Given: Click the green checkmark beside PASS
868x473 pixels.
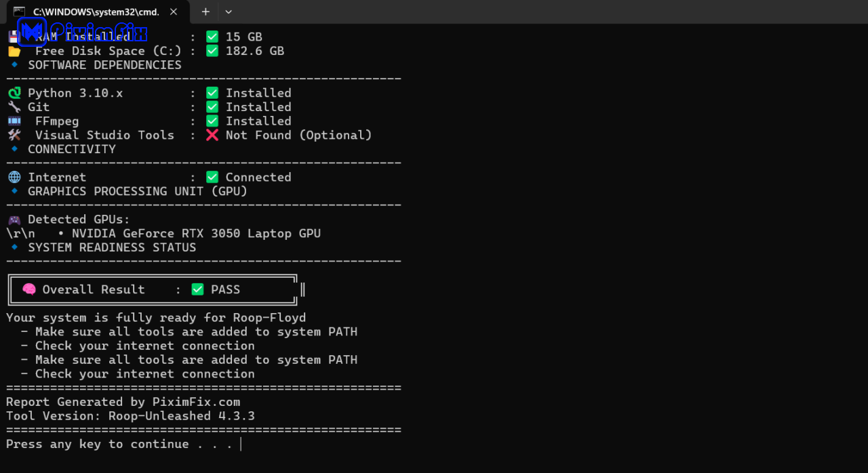Looking at the screenshot, I should (x=197, y=289).
